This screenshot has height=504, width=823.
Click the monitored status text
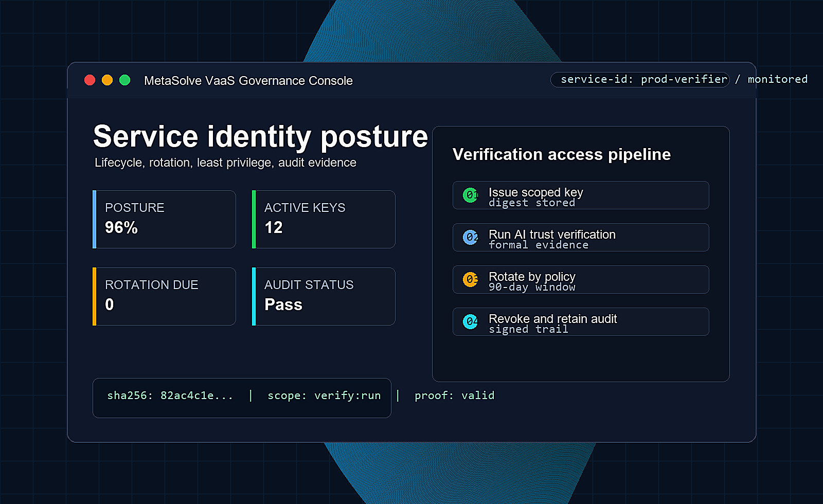point(778,79)
